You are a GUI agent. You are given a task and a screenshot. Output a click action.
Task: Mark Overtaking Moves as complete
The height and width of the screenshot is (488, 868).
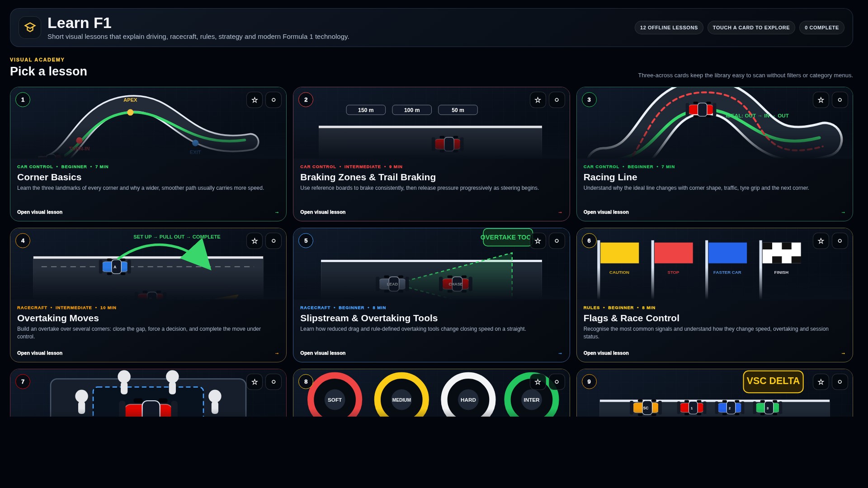(x=274, y=241)
